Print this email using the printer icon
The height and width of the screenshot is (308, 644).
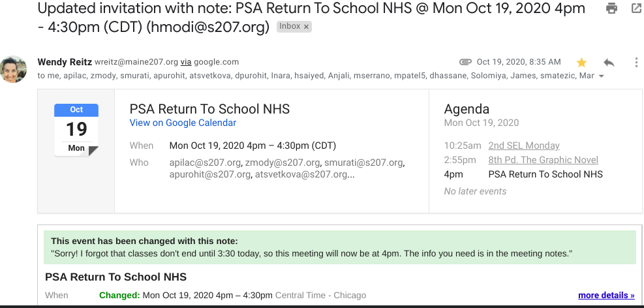[x=611, y=9]
